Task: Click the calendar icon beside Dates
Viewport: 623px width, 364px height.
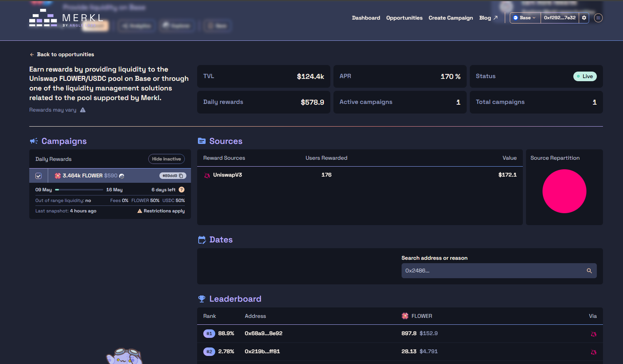Action: pos(202,240)
